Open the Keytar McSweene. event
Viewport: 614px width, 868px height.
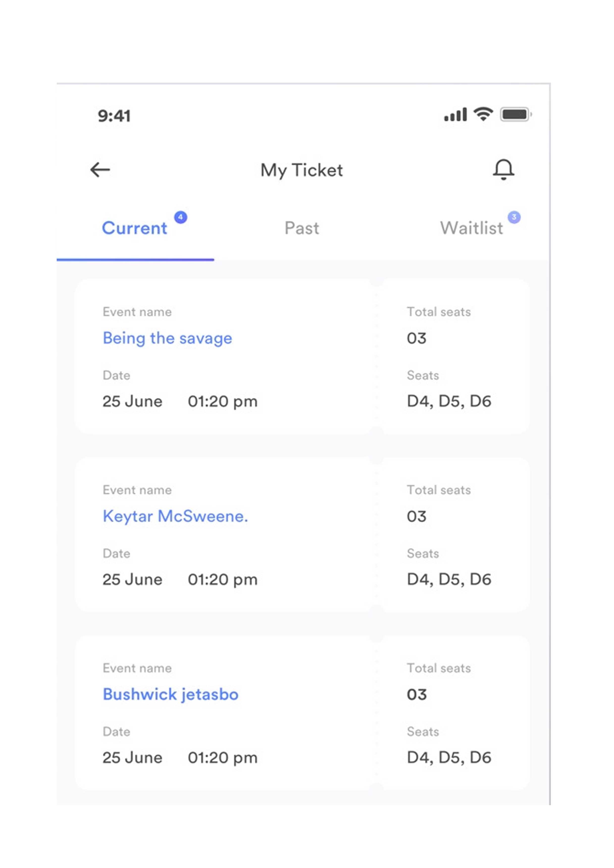click(176, 516)
